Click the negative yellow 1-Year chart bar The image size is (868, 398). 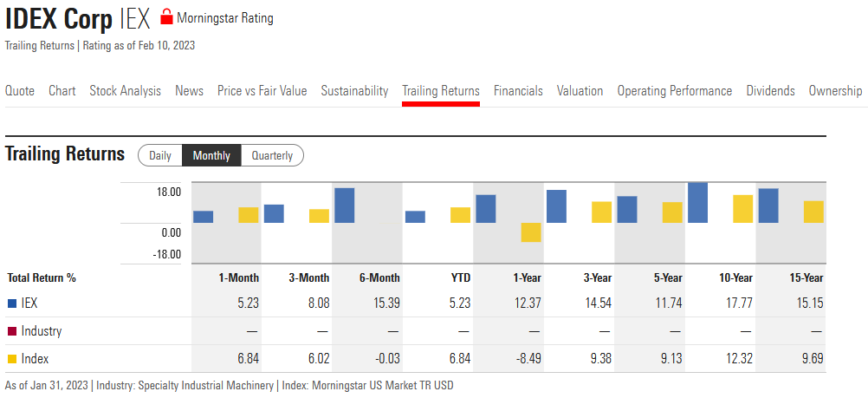pos(531,232)
